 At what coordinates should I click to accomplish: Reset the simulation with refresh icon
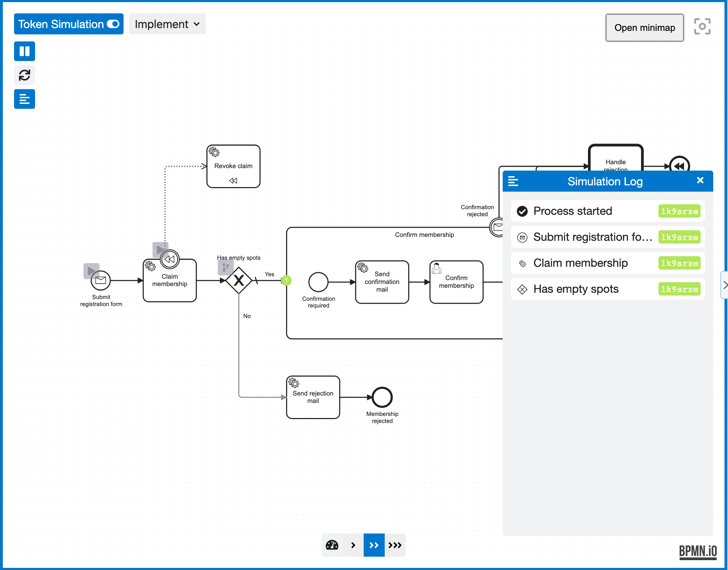(x=25, y=75)
